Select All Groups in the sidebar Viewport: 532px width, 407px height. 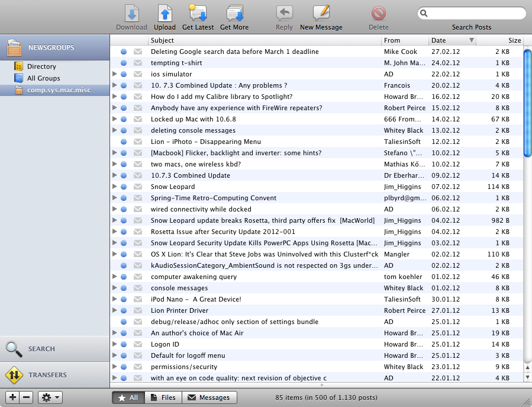tap(43, 78)
